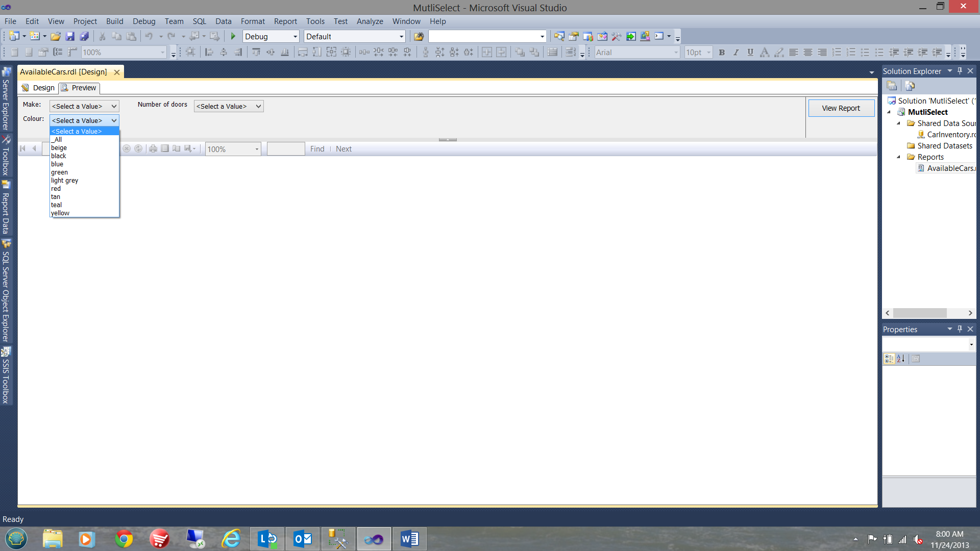The image size is (980, 551).
Task: Open the Report menu
Action: [285, 21]
